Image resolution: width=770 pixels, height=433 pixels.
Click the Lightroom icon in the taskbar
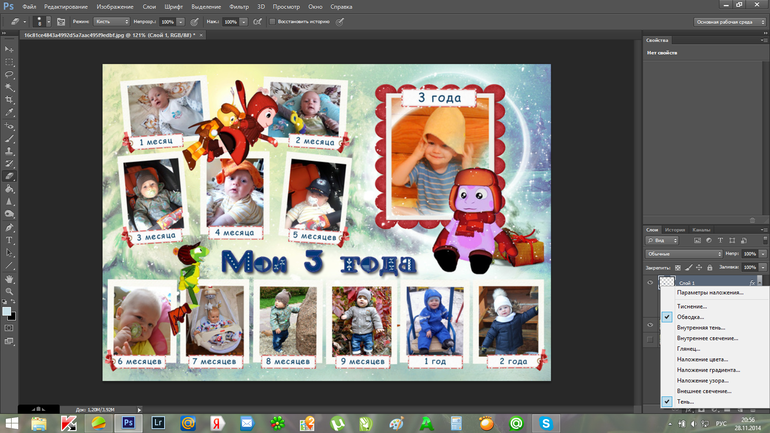click(158, 423)
